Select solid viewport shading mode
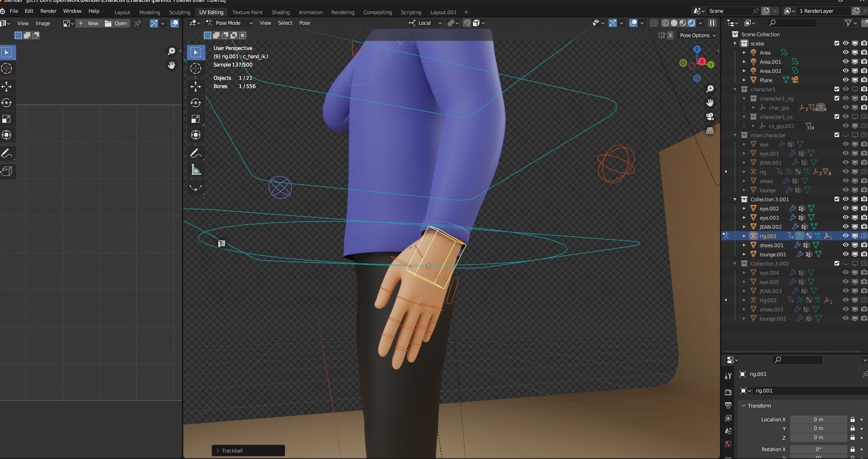The height and width of the screenshot is (459, 868). pyautogui.click(x=674, y=23)
